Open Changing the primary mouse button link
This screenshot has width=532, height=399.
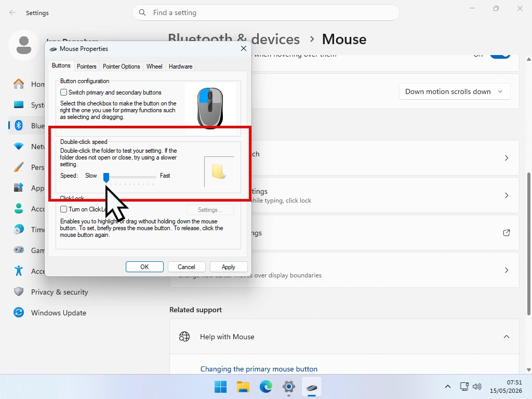(x=259, y=369)
